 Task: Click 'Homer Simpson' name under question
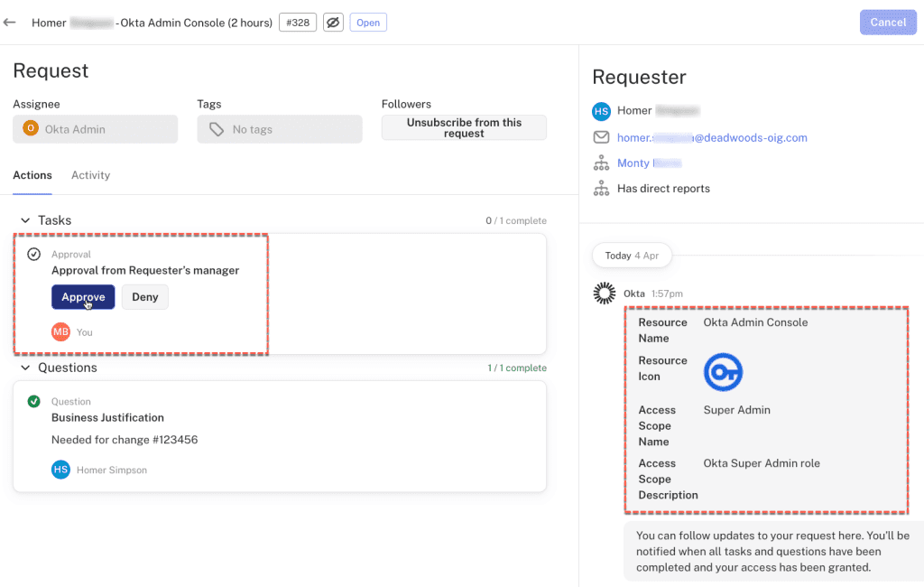[x=112, y=471]
